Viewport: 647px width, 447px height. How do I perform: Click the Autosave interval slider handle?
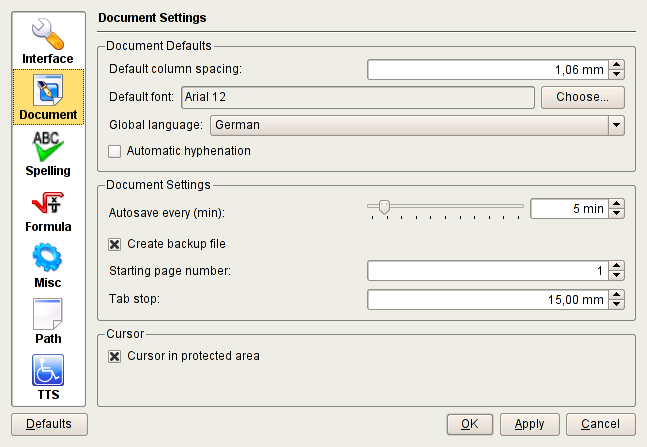(x=383, y=208)
